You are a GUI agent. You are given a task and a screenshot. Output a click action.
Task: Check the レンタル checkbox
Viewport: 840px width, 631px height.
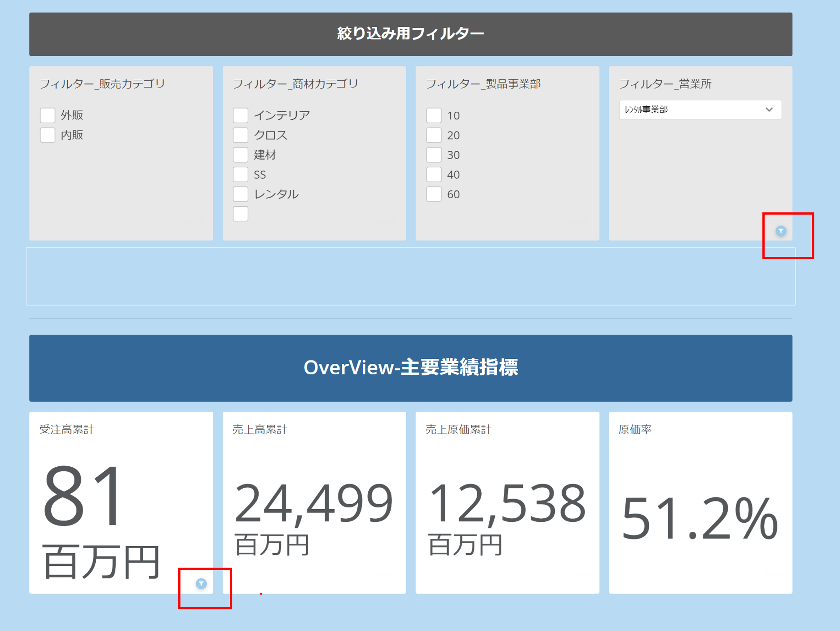[241, 194]
